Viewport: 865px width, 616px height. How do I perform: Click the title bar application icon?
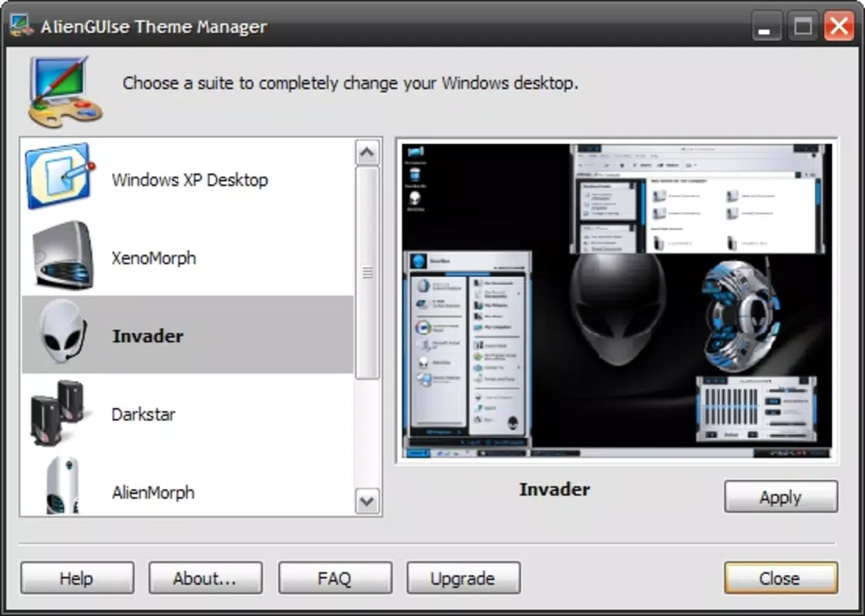tap(22, 25)
